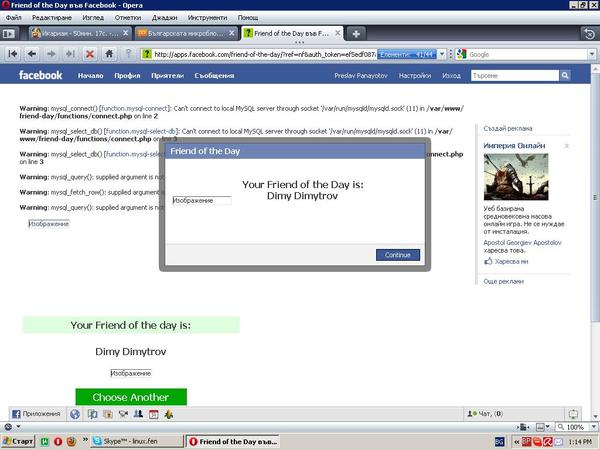
Task: Click the Continue button in dialog
Action: point(398,255)
